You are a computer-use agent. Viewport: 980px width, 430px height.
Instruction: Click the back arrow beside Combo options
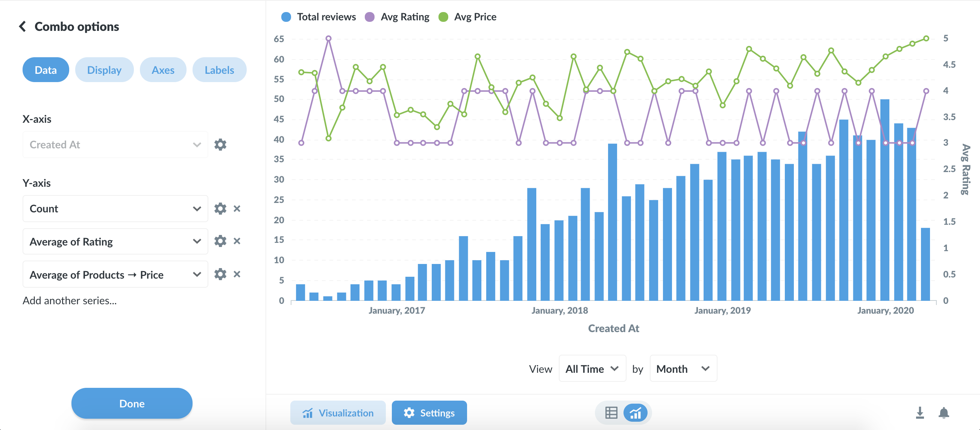pyautogui.click(x=23, y=27)
